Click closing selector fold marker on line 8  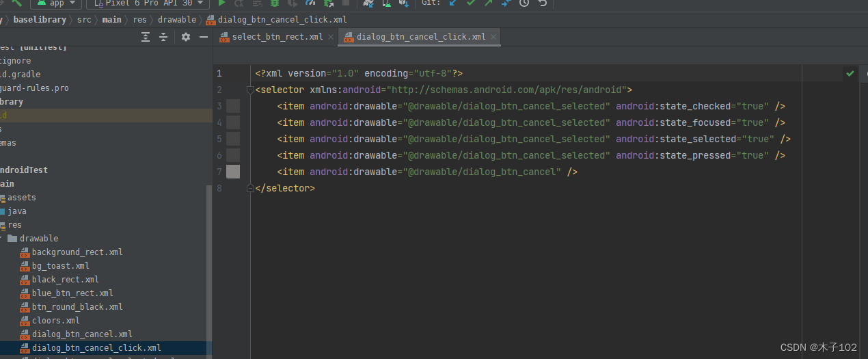pos(251,188)
